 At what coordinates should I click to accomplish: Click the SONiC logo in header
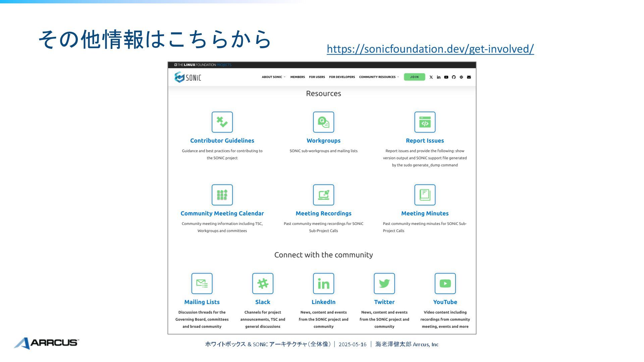[188, 77]
